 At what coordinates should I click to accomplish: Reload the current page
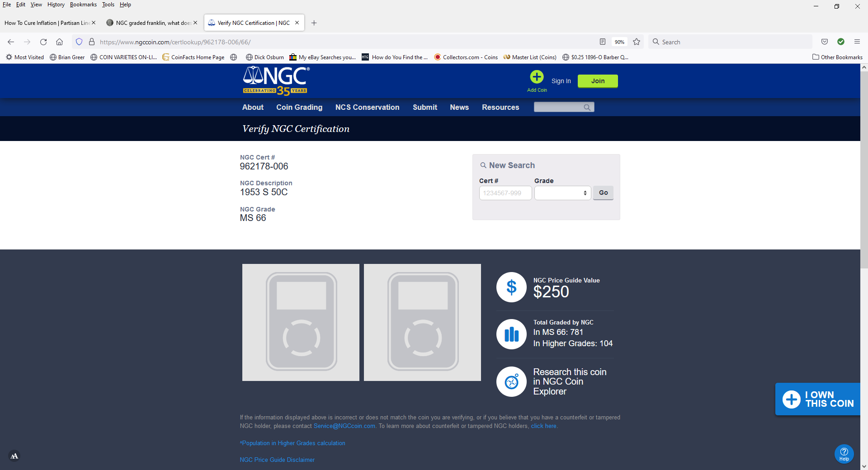pyautogui.click(x=43, y=42)
